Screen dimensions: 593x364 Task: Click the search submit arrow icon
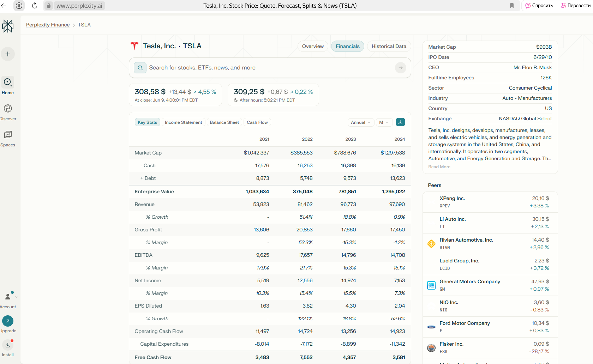pos(400,68)
